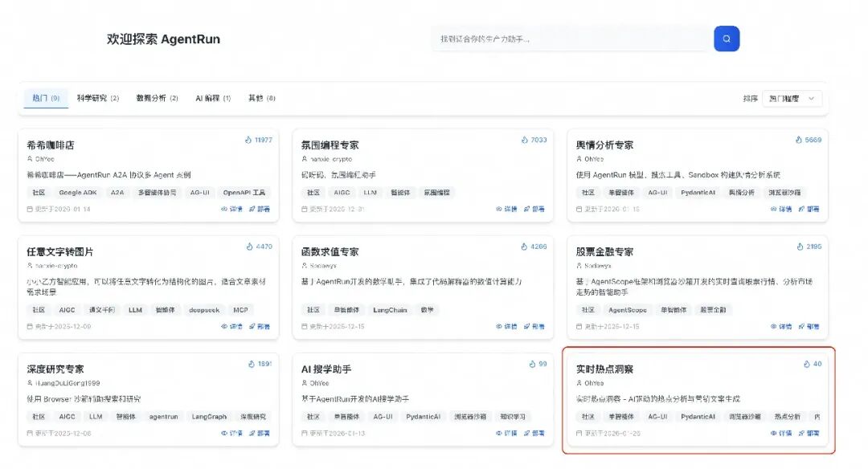Click the search magnifier icon
868x469 pixels.
tap(726, 38)
